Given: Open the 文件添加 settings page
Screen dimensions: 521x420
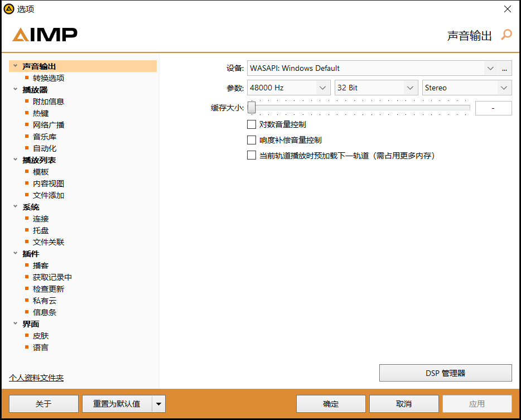Looking at the screenshot, I should click(x=49, y=195).
